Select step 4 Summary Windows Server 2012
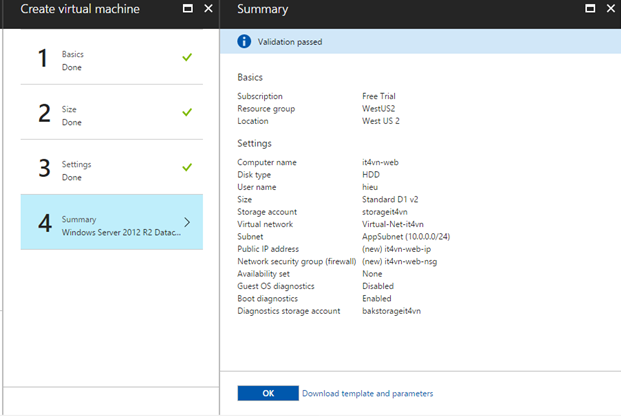The height and width of the screenshot is (416, 621). 110,223
